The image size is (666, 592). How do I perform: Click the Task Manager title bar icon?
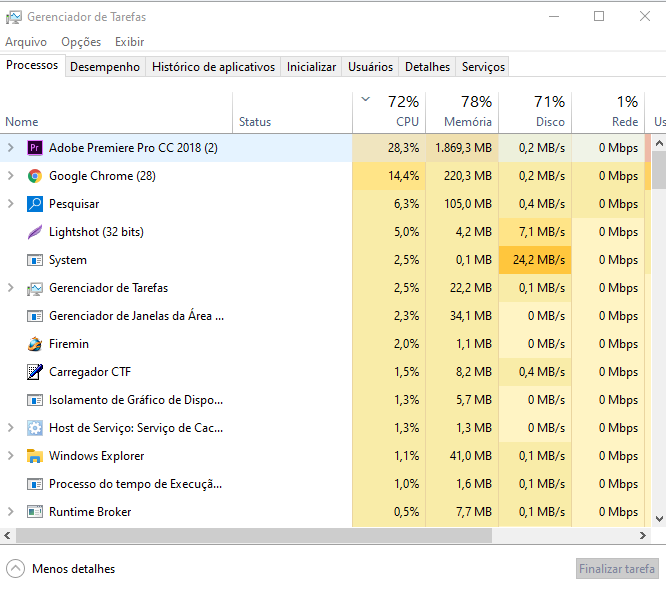(x=14, y=17)
